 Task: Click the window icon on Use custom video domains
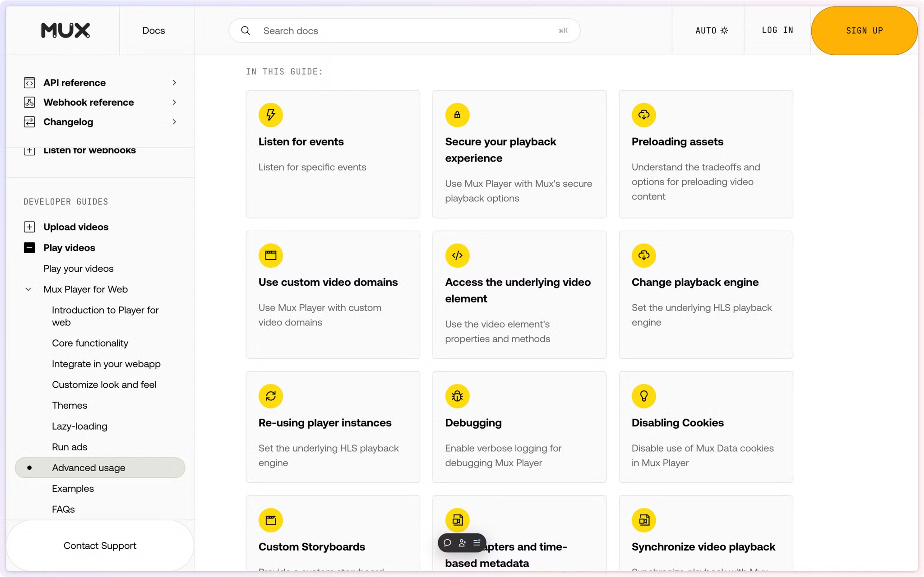tap(270, 255)
